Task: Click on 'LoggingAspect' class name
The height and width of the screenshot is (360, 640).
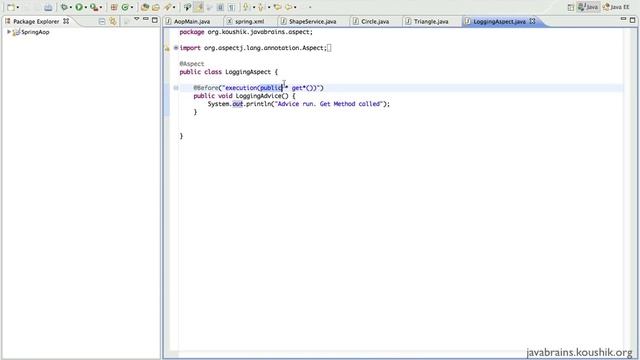Action: click(x=248, y=72)
